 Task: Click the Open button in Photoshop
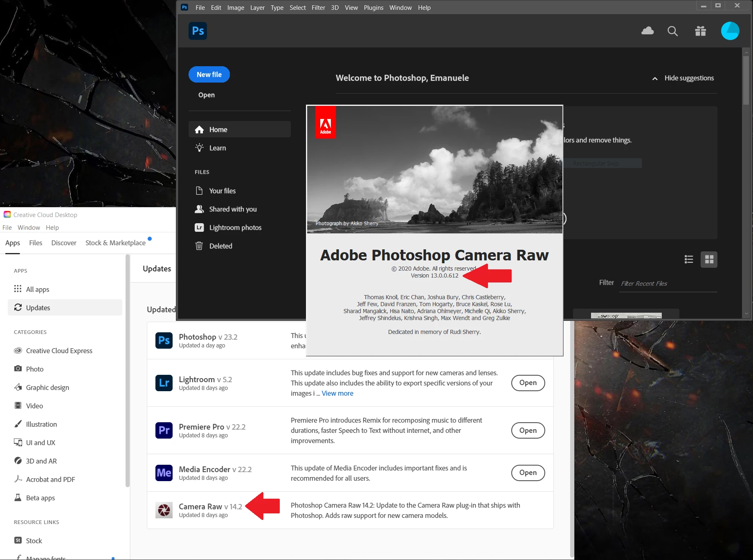pyautogui.click(x=207, y=95)
